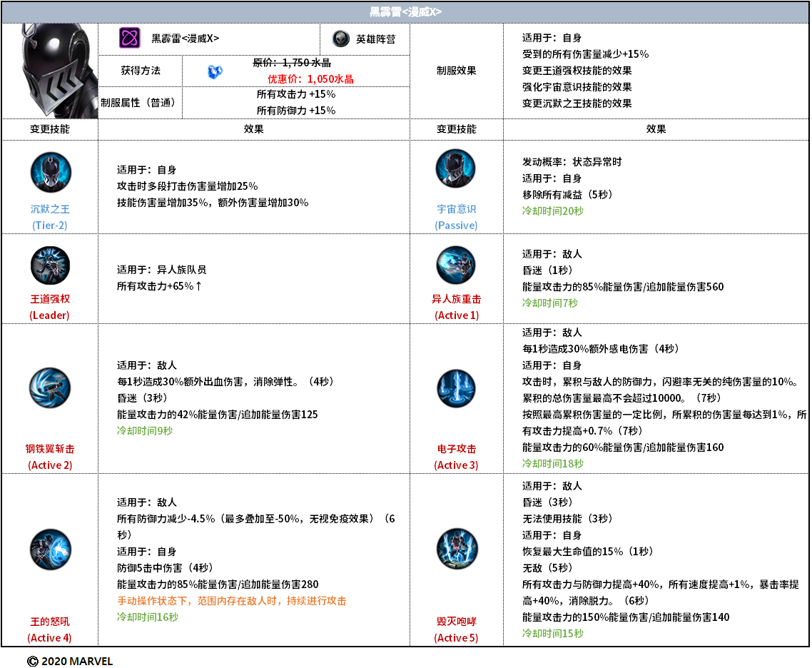
Task: Click the 获得方法 label cell
Action: coord(141,71)
